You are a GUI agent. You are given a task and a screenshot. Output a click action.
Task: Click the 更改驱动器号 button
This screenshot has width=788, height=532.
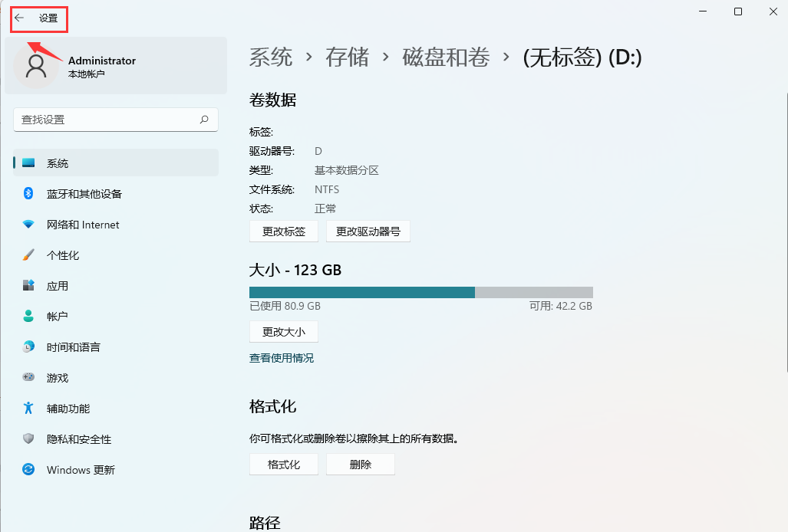click(368, 231)
